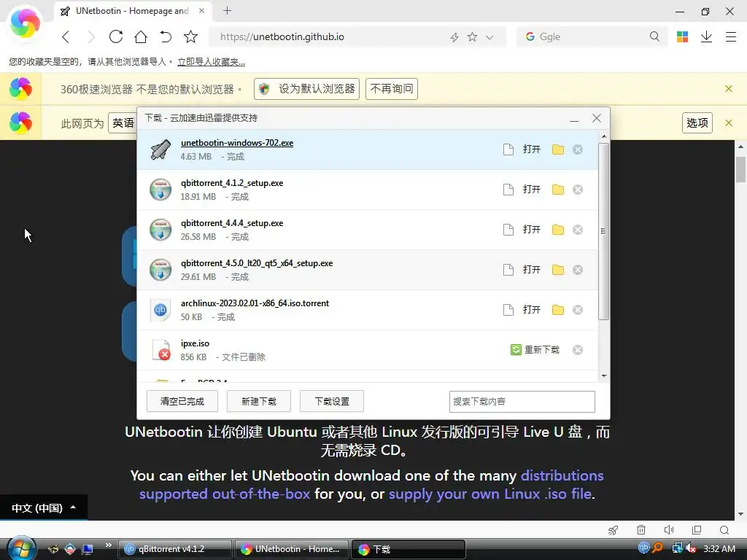747x560 pixels.
Task: Click the 搜索下载内容 search field
Action: [x=522, y=402]
